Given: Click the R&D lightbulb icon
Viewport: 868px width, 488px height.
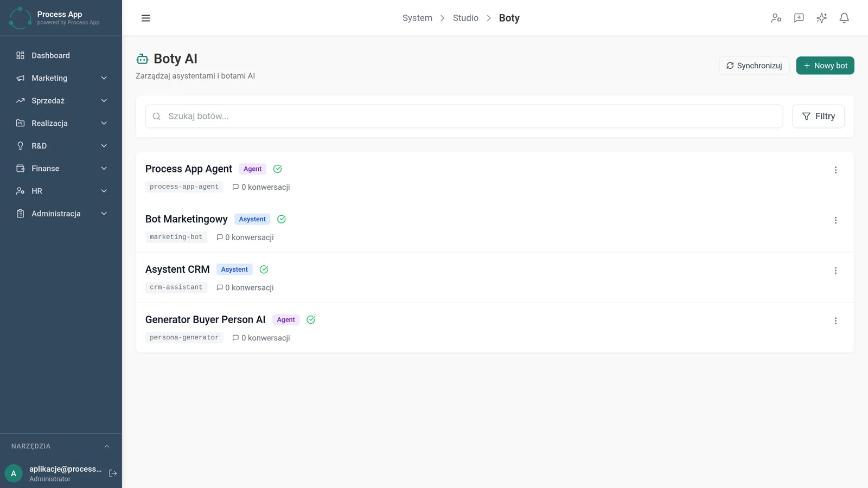Looking at the screenshot, I should (20, 146).
